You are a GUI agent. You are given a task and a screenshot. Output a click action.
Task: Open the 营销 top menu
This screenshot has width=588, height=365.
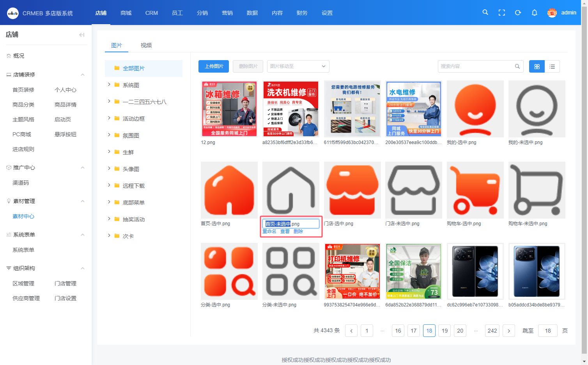point(227,13)
